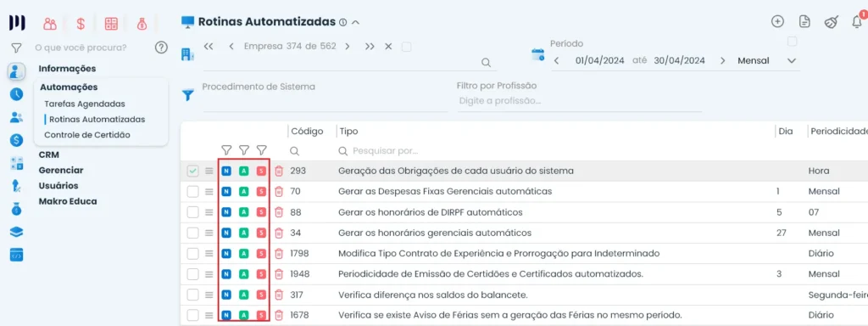The height and width of the screenshot is (326, 868).
Task: Click the notification bell icon
Action: coord(857,21)
